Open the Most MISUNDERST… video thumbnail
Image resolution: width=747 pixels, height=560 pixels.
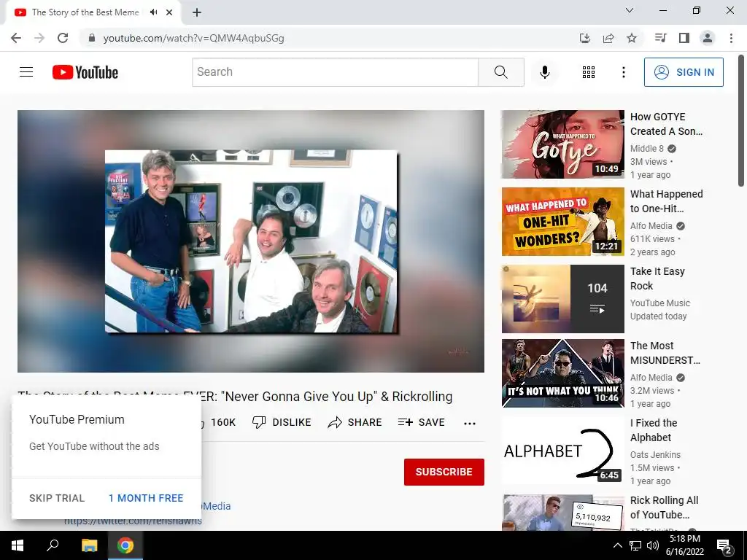point(562,373)
